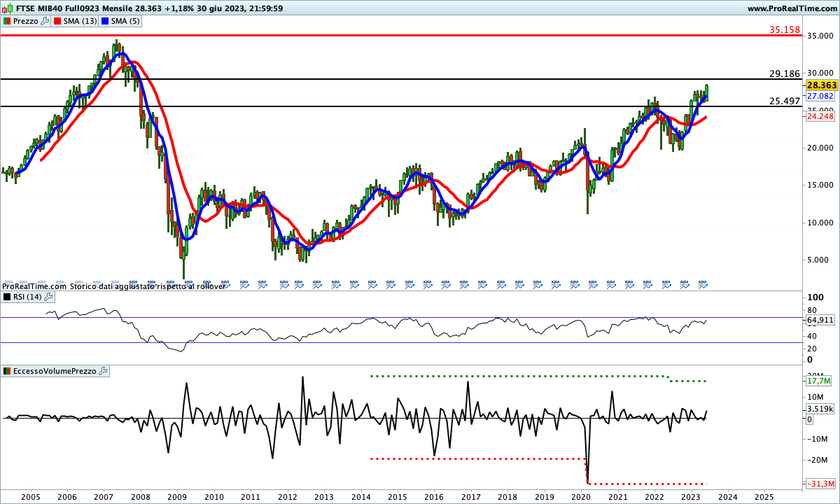Click the rightmost rollover marker icon near 2023
The width and height of the screenshot is (840, 504).
click(x=703, y=285)
